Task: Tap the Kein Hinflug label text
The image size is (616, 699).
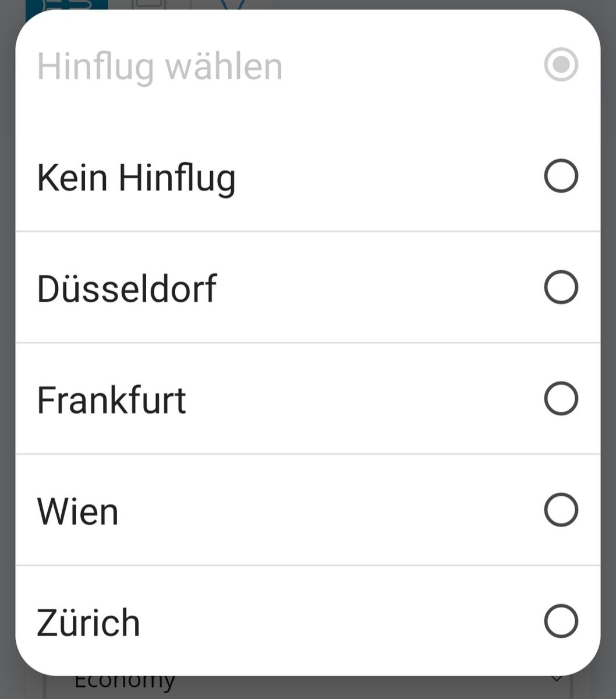Action: (136, 177)
